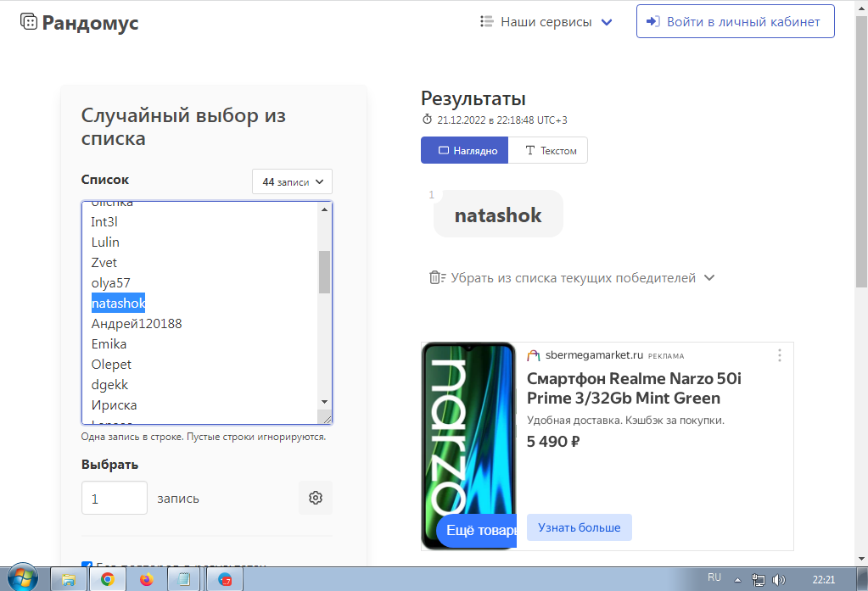The height and width of the screenshot is (591, 868).
Task: Click Войти в личный кабинет button
Action: click(735, 21)
